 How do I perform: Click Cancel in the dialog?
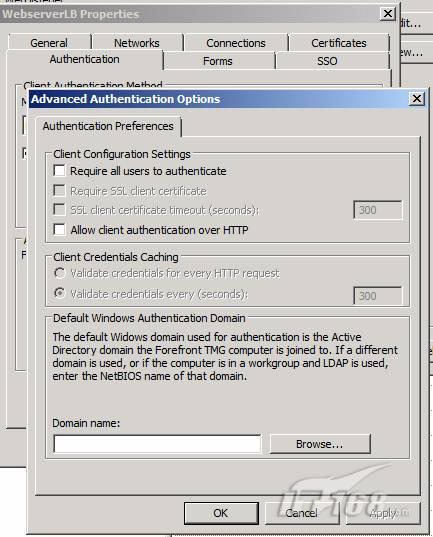pyautogui.click(x=302, y=513)
